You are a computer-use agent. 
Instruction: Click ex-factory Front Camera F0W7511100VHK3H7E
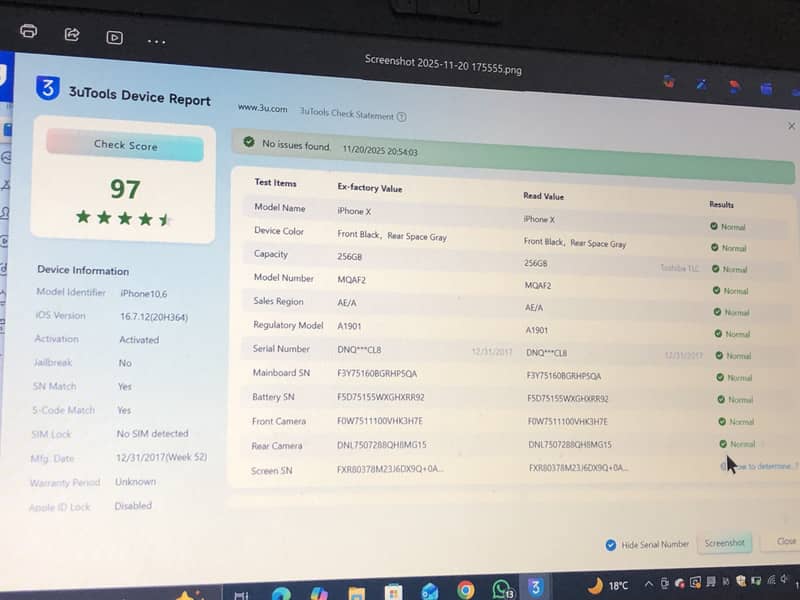tap(380, 421)
